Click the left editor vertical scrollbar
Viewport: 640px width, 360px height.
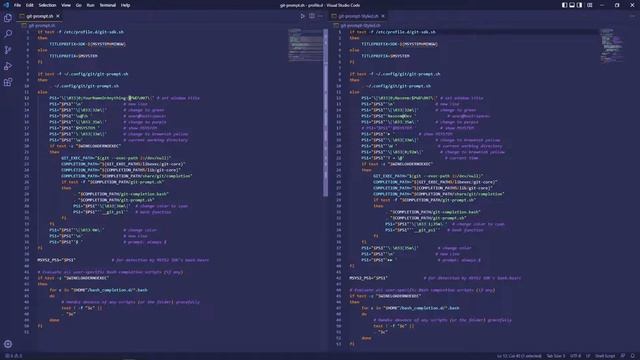[x=325, y=113]
